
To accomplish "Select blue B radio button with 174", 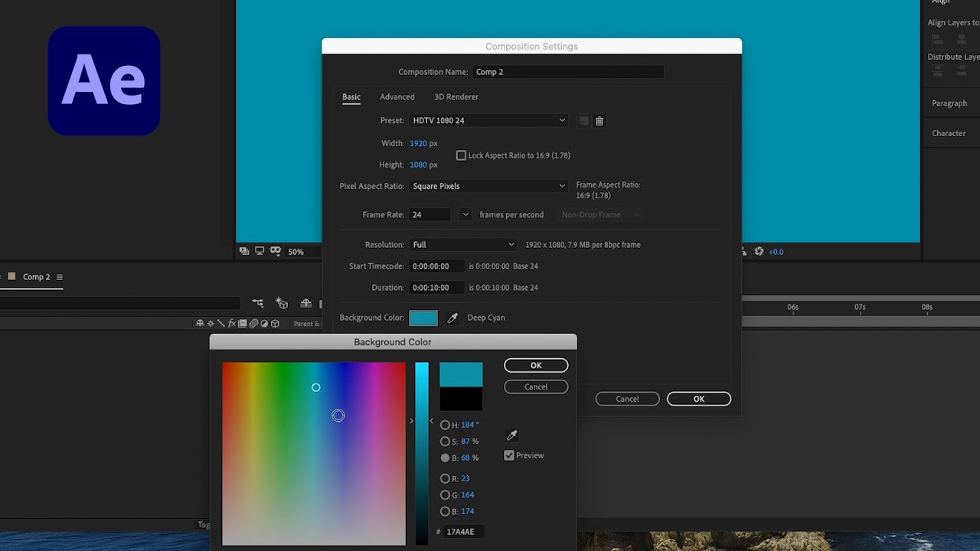I will tap(445, 511).
